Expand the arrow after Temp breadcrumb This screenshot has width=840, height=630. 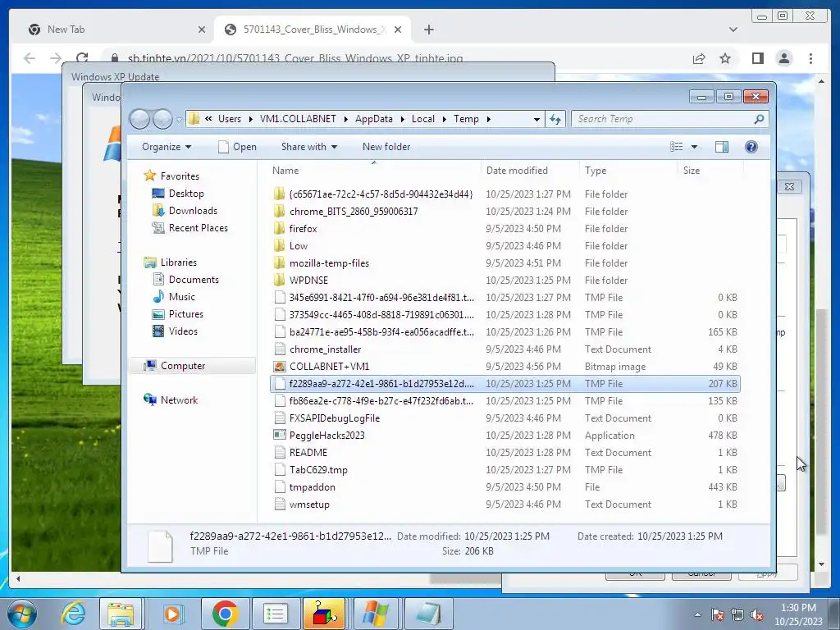[488, 119]
